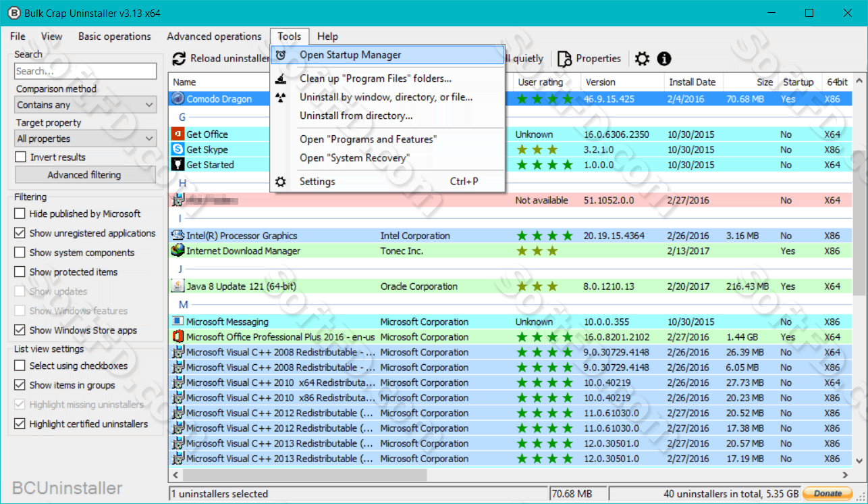The height and width of the screenshot is (504, 868).
Task: Click the Donate button
Action: tap(828, 493)
